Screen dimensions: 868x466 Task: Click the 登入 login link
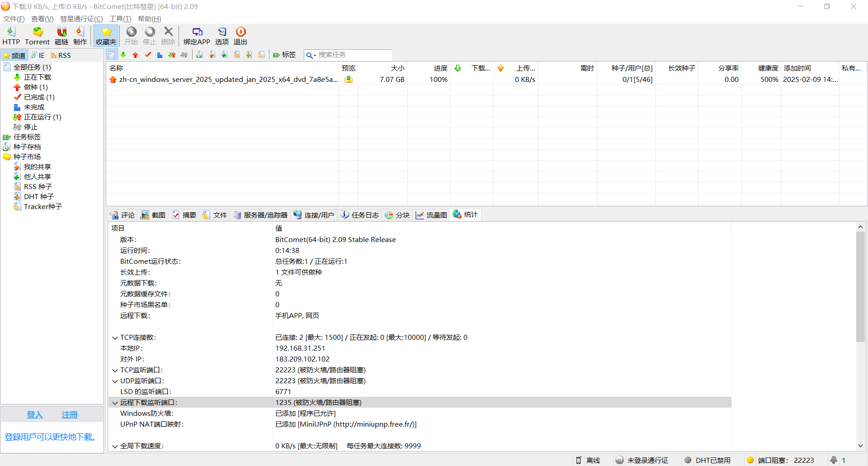click(35, 415)
